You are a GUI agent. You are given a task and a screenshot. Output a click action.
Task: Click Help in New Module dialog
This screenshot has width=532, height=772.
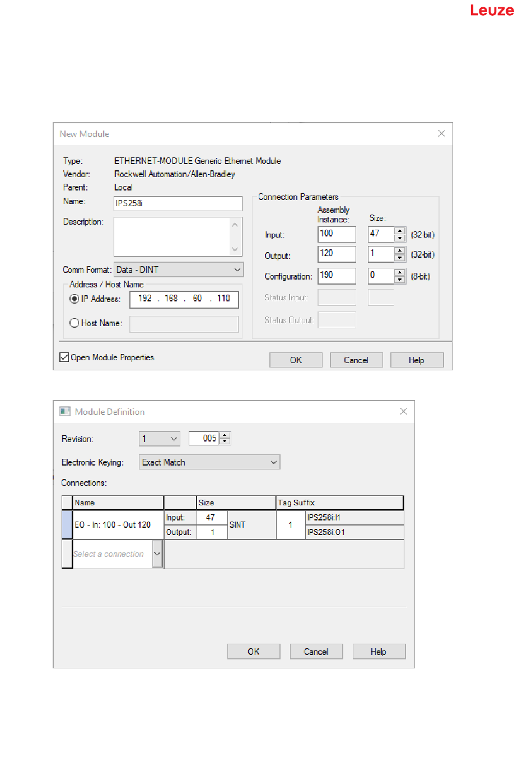pos(417,360)
